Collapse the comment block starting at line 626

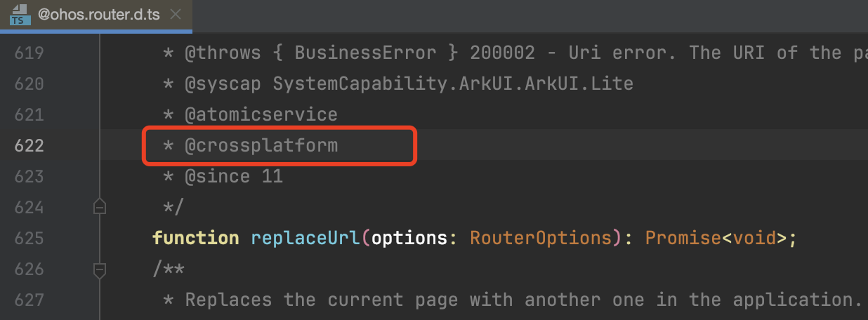(x=100, y=269)
